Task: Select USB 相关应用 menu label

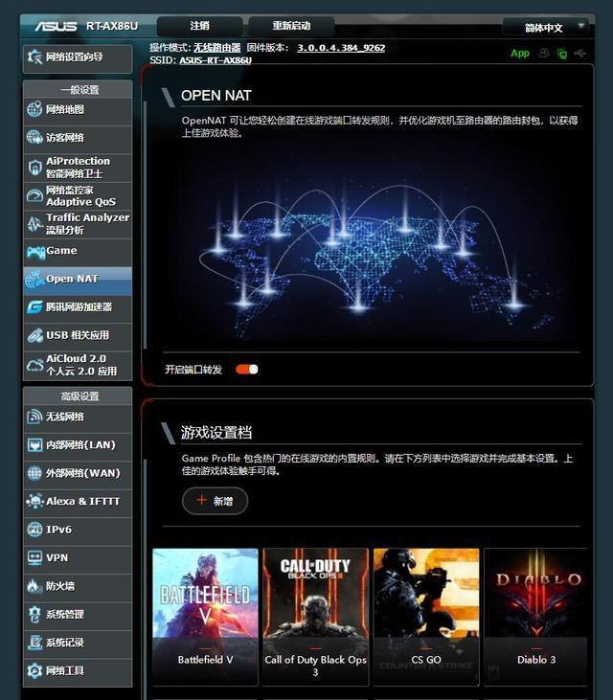Action: (x=78, y=335)
